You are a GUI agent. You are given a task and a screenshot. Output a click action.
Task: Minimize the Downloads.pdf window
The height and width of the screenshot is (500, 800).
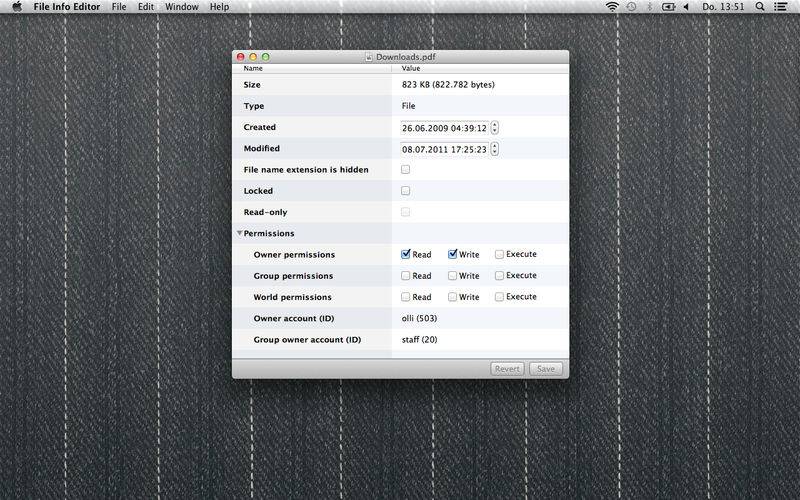point(253,57)
